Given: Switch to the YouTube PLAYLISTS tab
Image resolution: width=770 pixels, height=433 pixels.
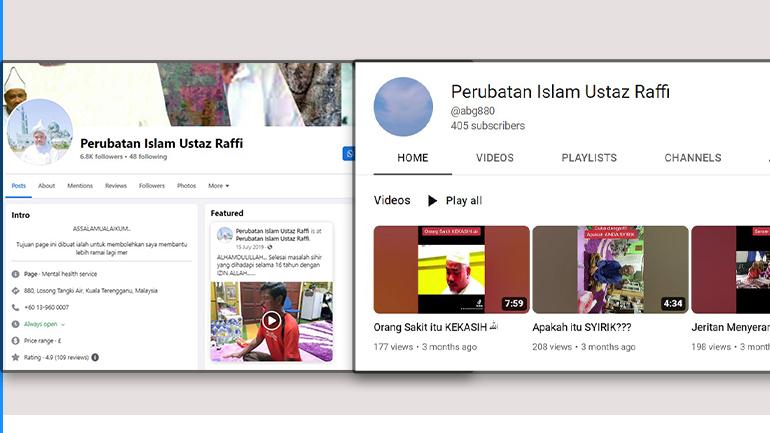Looking at the screenshot, I should (589, 158).
